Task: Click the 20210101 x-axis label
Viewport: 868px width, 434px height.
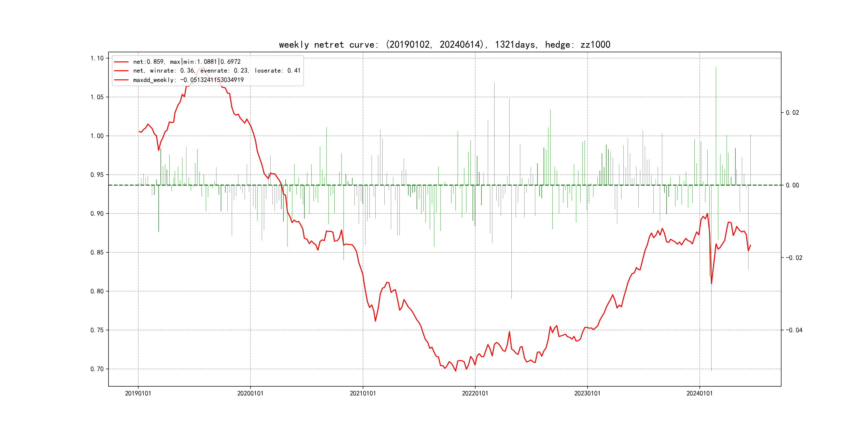Action: click(362, 393)
